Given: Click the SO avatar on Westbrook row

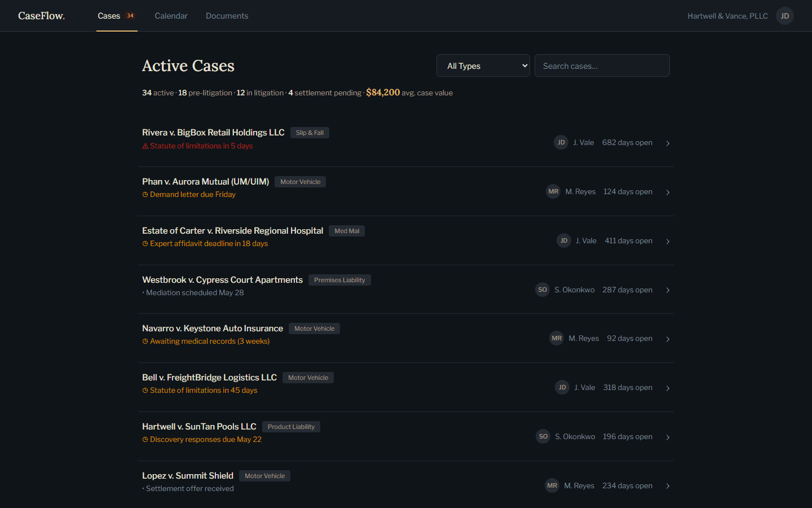Looking at the screenshot, I should [x=542, y=290].
